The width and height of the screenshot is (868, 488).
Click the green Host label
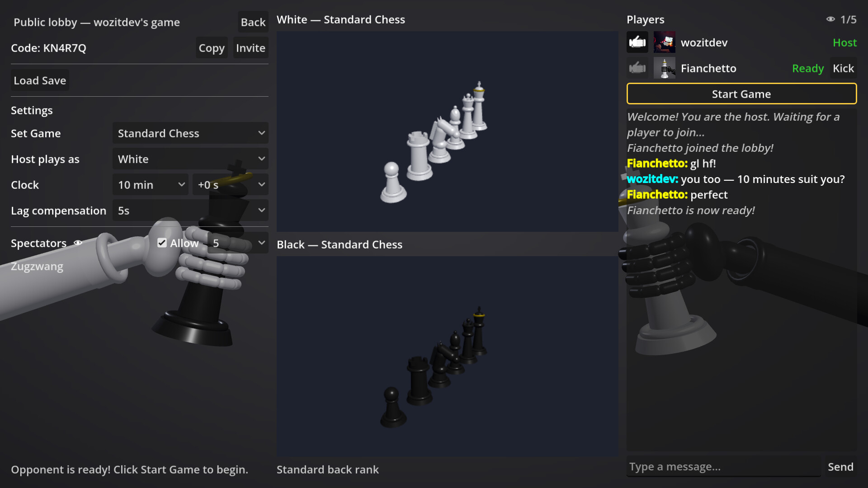coord(844,42)
